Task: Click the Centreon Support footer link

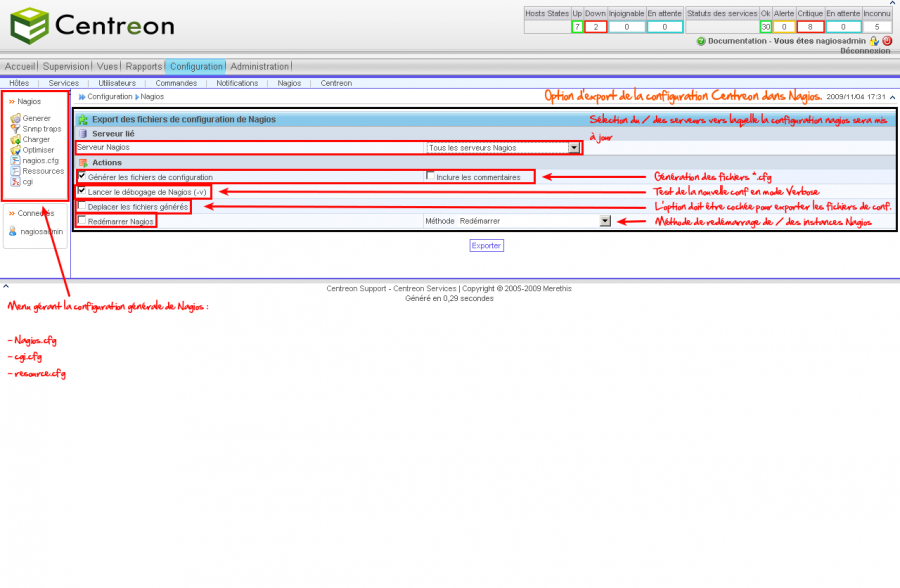Action: click(x=356, y=289)
